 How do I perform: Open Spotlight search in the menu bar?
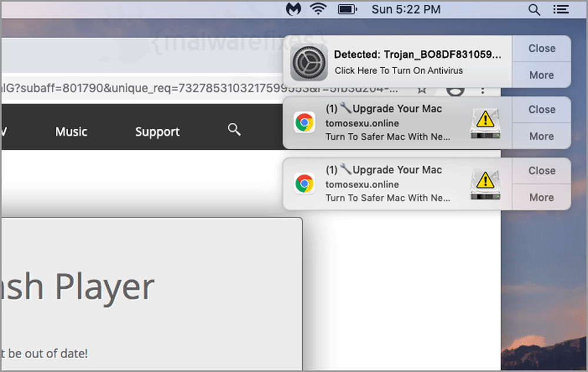pos(534,9)
